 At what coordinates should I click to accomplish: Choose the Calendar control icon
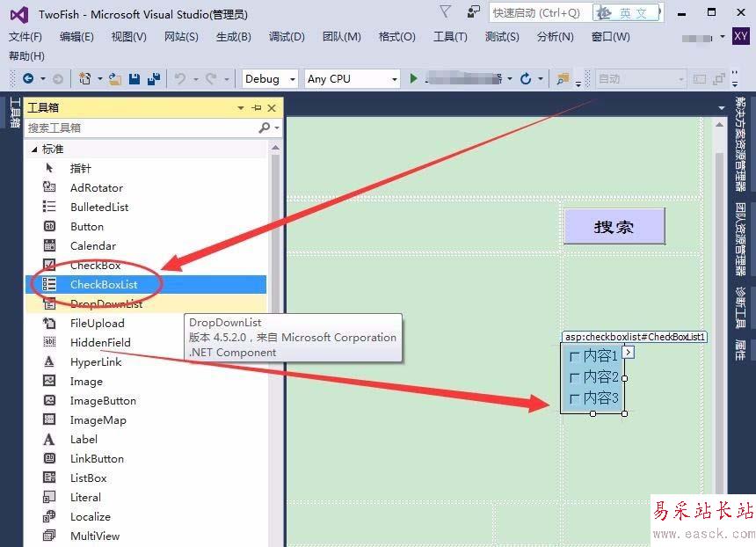[49, 245]
